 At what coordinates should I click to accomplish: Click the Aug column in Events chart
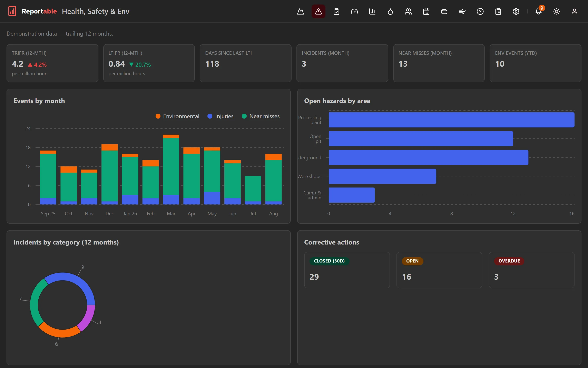tap(273, 179)
